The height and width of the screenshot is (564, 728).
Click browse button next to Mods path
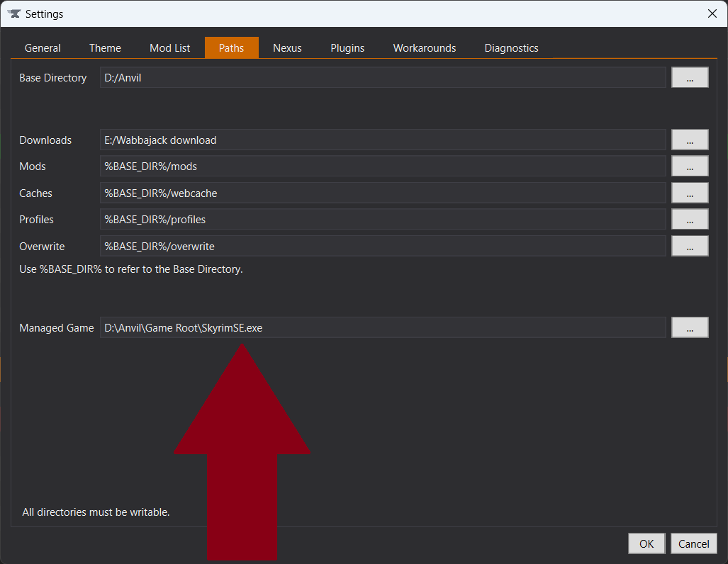(690, 167)
